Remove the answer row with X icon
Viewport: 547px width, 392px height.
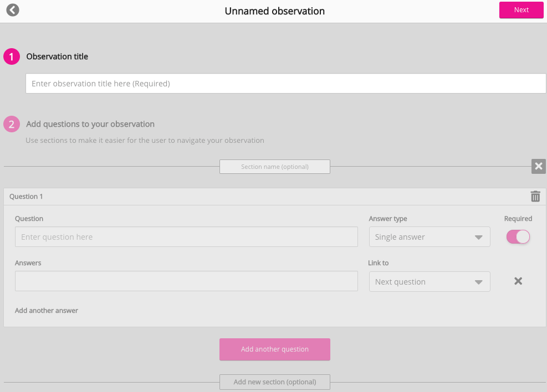pyautogui.click(x=518, y=281)
